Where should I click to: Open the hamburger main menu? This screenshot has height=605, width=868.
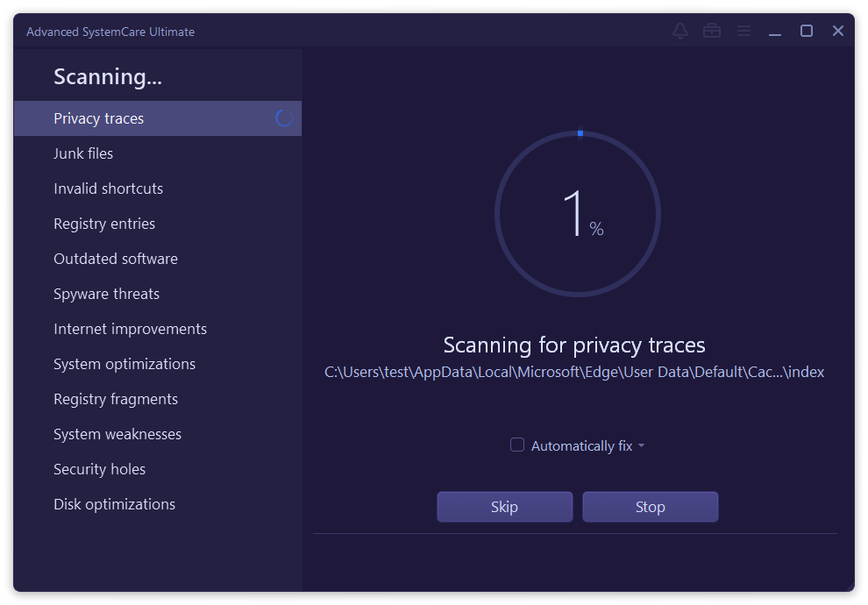(743, 31)
